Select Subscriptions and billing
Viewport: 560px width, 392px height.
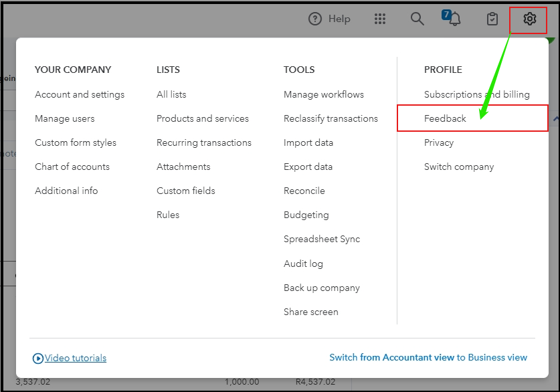tap(476, 94)
